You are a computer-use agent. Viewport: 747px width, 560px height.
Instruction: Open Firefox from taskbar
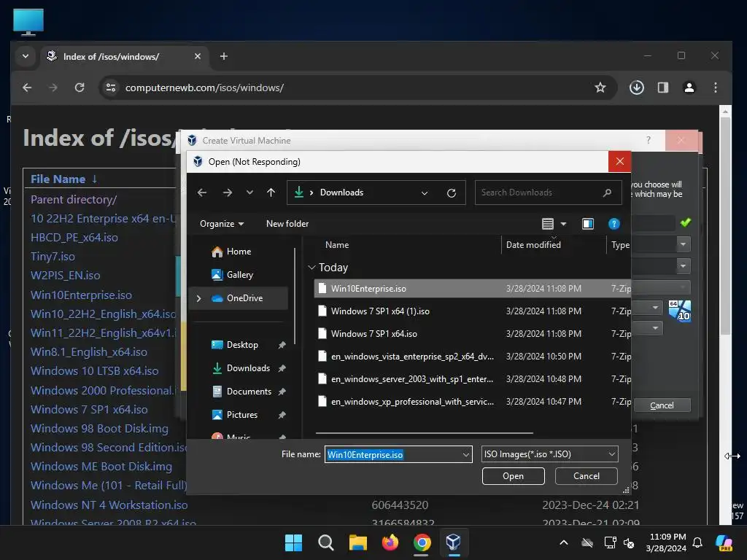click(x=390, y=542)
